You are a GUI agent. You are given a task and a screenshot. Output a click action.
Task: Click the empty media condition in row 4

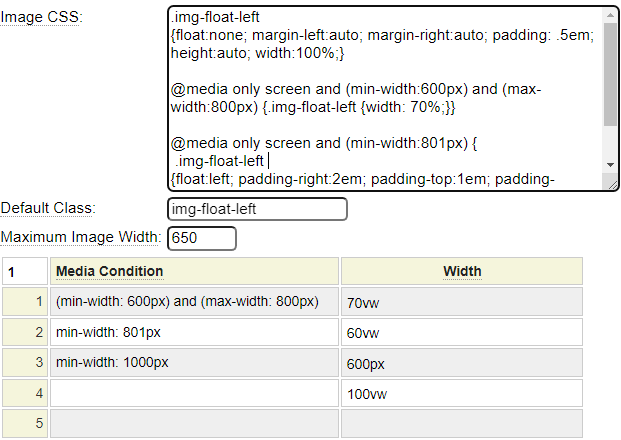195,393
